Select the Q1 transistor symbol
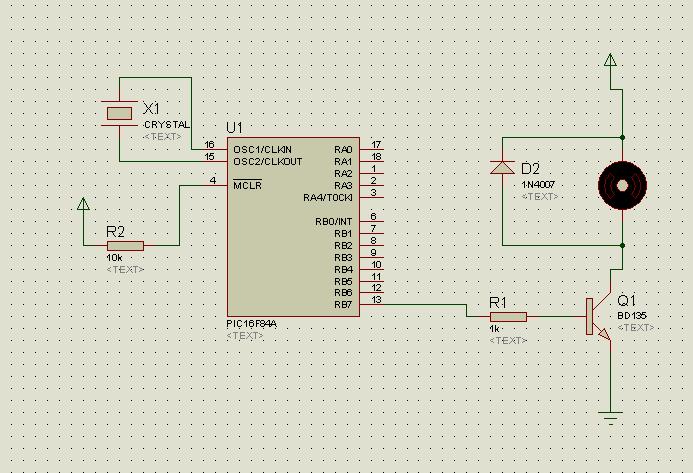The image size is (693, 473). [599, 317]
